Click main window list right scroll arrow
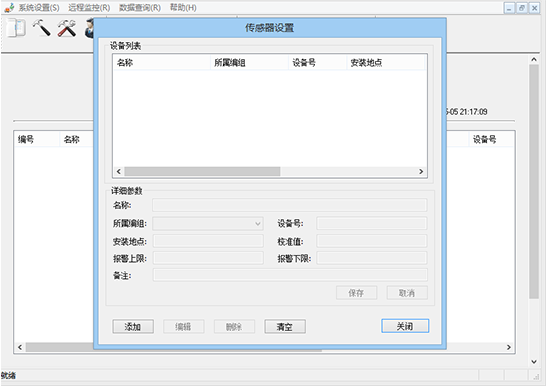546x388 pixels. pos(509,347)
